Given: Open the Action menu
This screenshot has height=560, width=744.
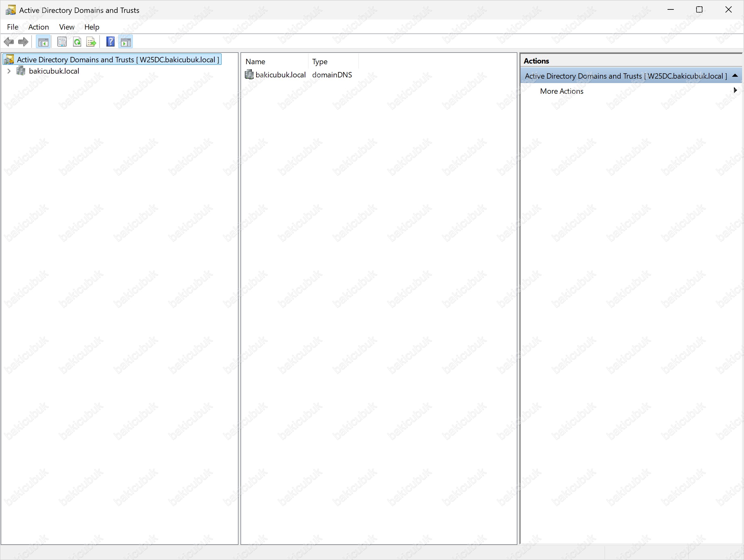Looking at the screenshot, I should [x=39, y=27].
